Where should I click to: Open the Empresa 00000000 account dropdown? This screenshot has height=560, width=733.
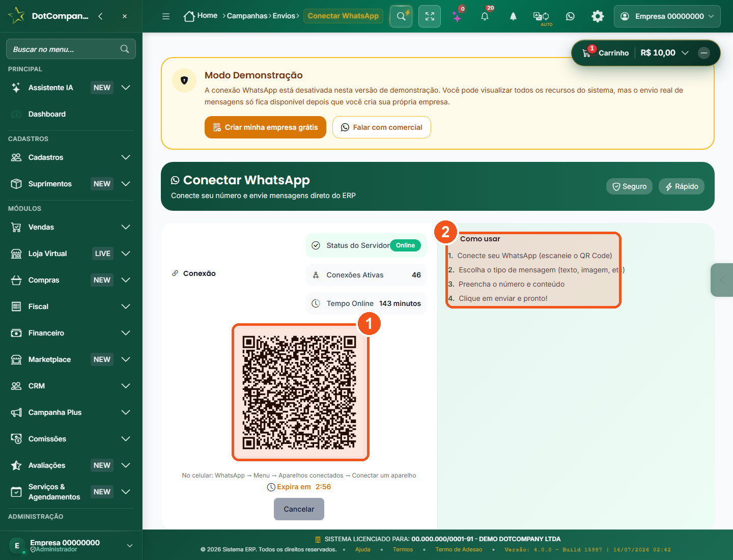click(667, 16)
